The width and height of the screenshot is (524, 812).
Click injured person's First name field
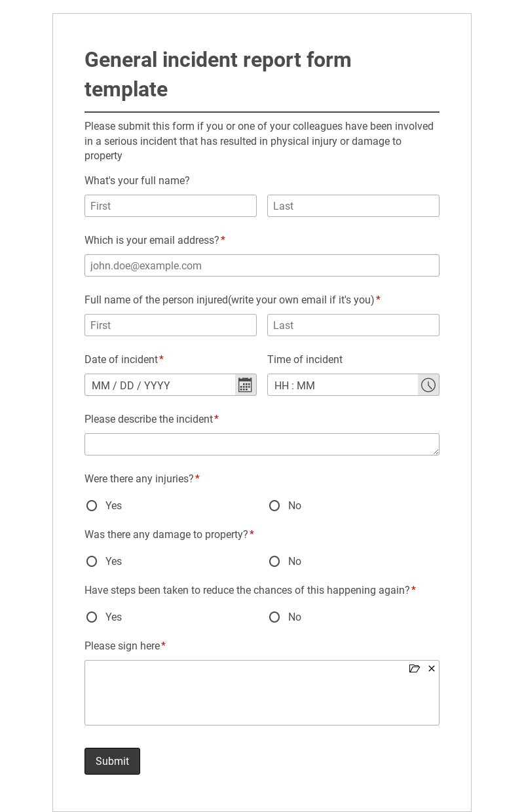pos(170,325)
